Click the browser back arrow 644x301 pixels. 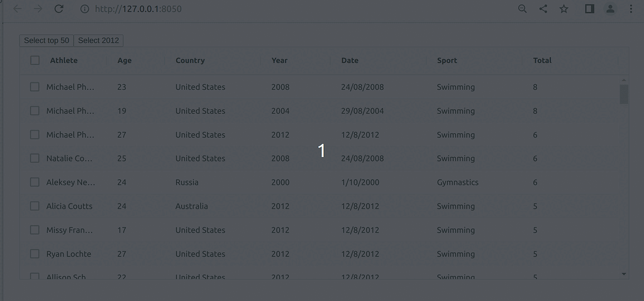(x=17, y=9)
